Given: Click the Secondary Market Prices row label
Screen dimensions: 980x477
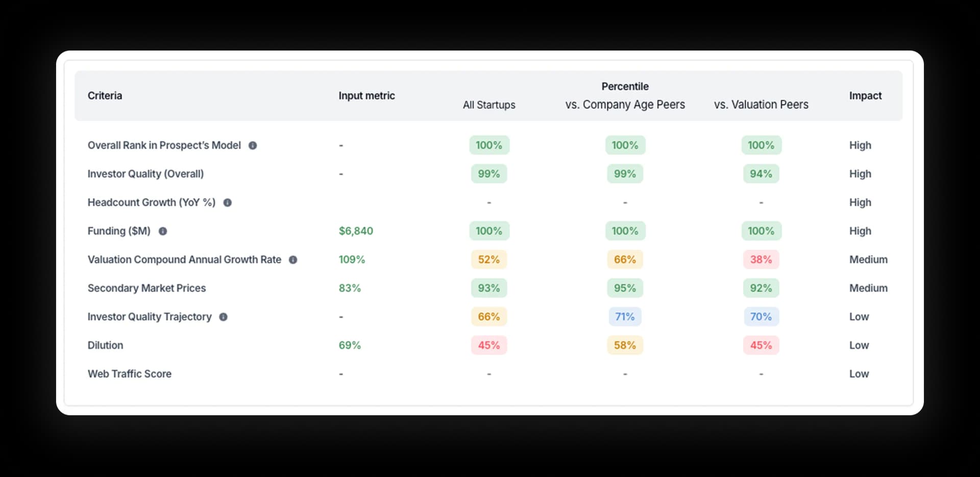Looking at the screenshot, I should pos(146,288).
